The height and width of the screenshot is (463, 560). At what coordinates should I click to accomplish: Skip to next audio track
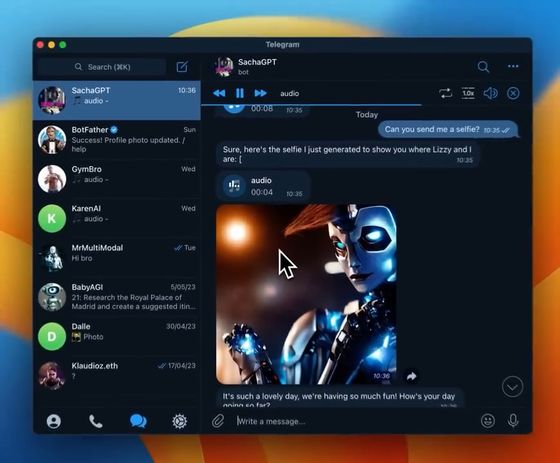tap(260, 93)
